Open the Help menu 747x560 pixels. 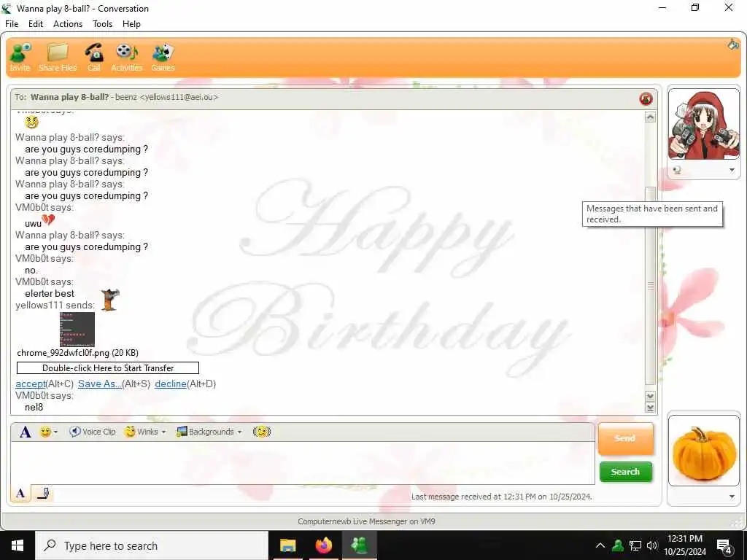pyautogui.click(x=131, y=24)
